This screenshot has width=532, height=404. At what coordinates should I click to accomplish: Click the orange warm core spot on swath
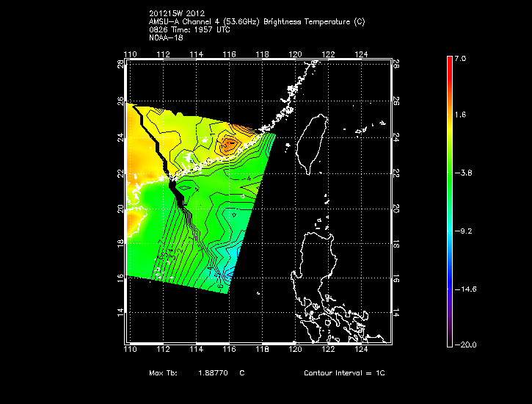click(x=230, y=145)
